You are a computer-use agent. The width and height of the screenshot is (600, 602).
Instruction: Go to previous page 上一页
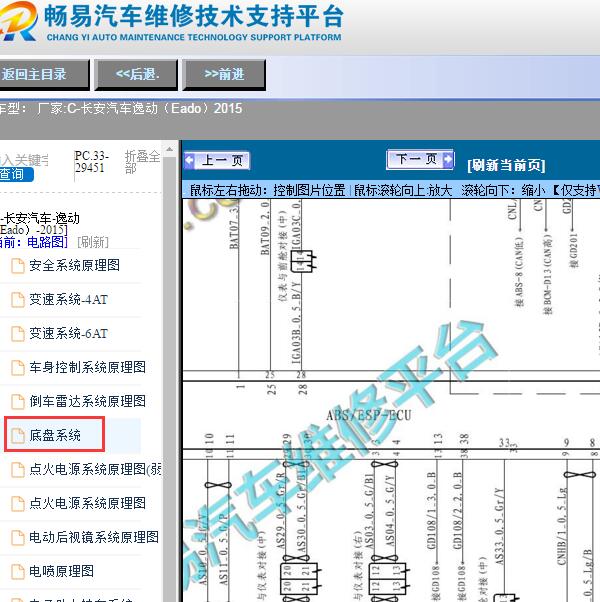pos(217,160)
